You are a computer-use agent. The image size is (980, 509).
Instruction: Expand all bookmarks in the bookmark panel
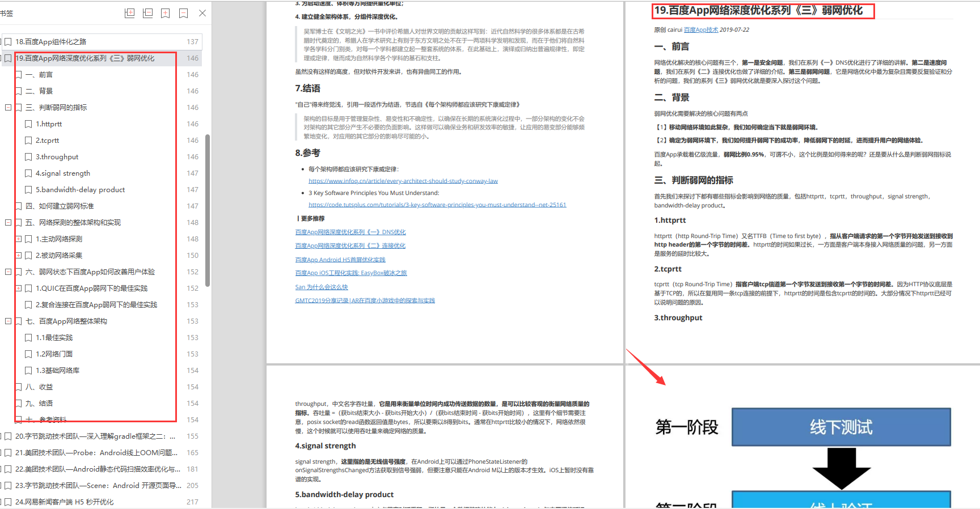129,13
